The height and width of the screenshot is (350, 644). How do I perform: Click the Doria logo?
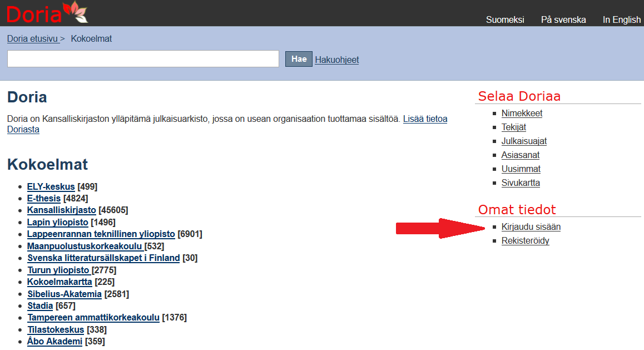[x=47, y=12]
